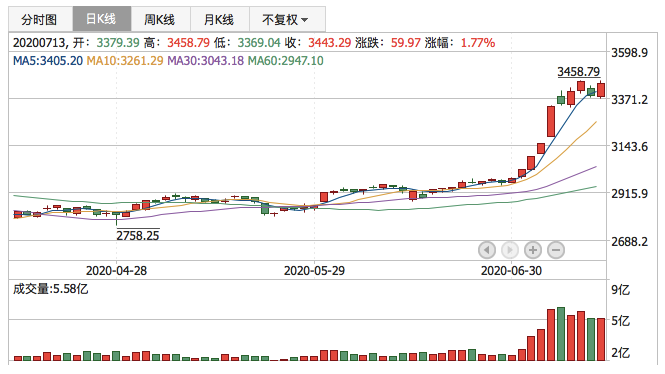Click the MA30:3043.18 indicator text
This screenshot has width=665, height=374.
(205, 61)
